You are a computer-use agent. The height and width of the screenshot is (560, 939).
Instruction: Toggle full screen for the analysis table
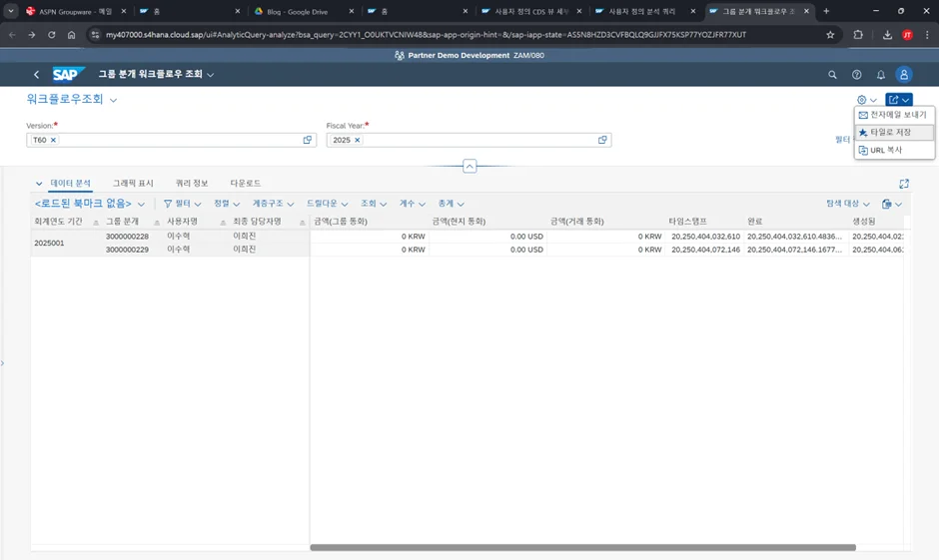[x=904, y=184]
